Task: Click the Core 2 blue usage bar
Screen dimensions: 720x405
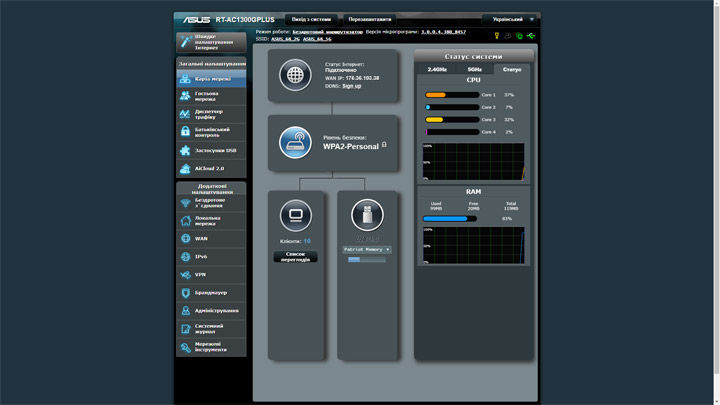Action: pyautogui.click(x=452, y=107)
